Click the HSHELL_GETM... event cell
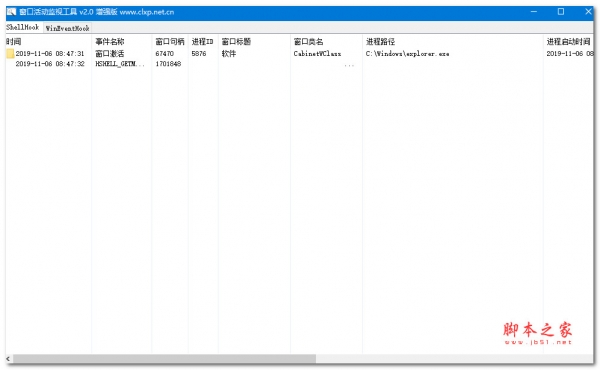Viewport: 600px width, 370px height. click(x=120, y=64)
